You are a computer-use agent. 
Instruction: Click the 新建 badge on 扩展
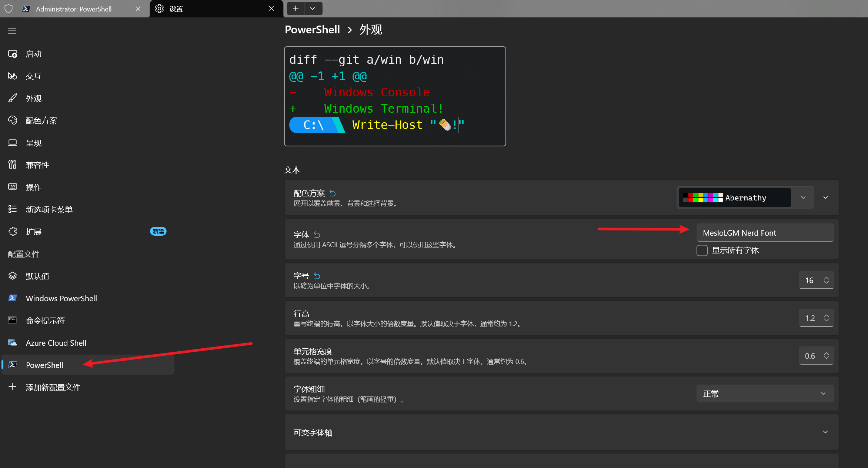(158, 232)
